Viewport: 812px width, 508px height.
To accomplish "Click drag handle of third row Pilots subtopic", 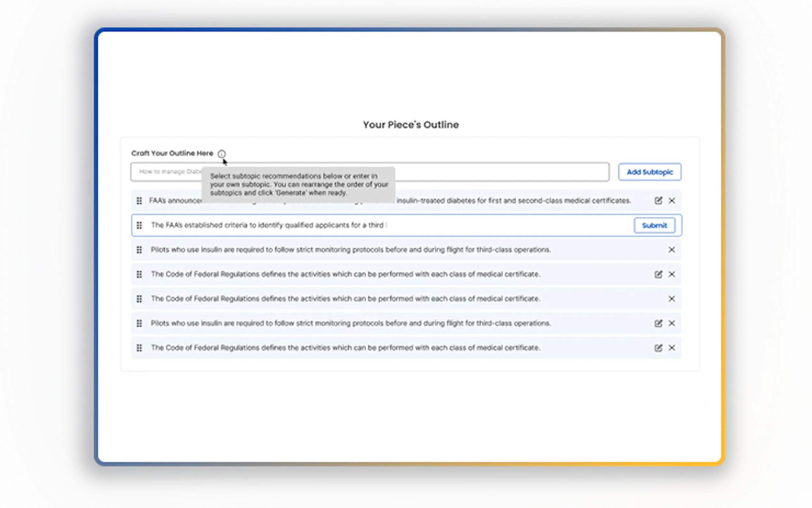I will click(x=139, y=250).
